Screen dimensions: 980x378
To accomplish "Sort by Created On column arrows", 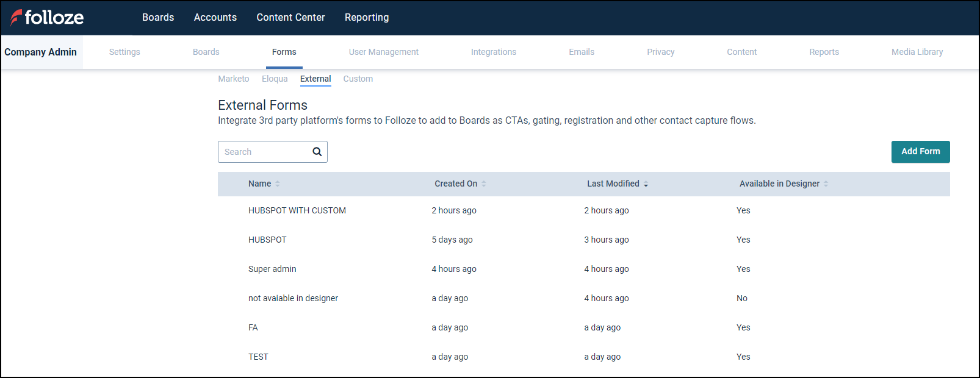I will (x=484, y=184).
